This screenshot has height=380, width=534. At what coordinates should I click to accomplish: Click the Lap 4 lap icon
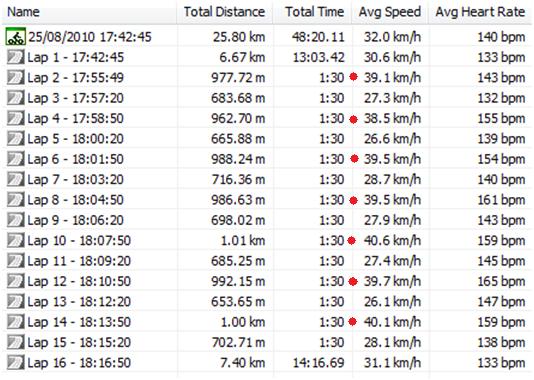point(16,118)
